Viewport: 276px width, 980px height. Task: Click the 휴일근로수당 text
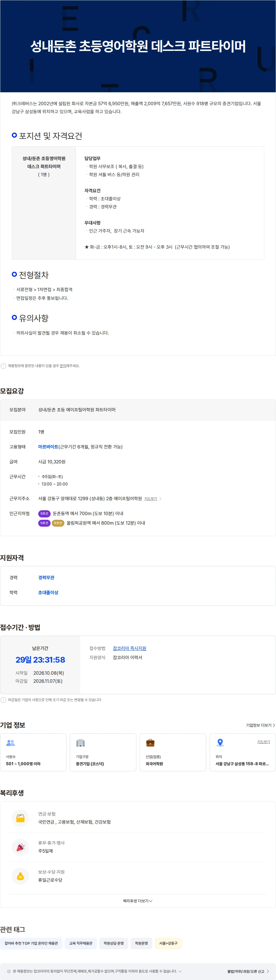[50, 880]
